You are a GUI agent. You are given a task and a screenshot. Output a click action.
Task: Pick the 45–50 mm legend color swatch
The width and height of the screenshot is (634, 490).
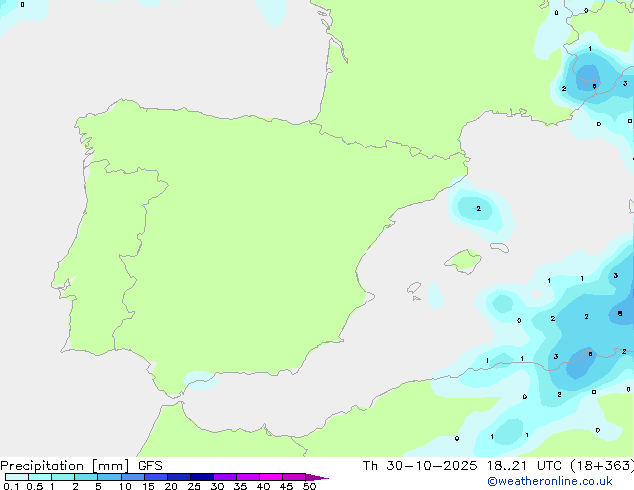click(294, 477)
